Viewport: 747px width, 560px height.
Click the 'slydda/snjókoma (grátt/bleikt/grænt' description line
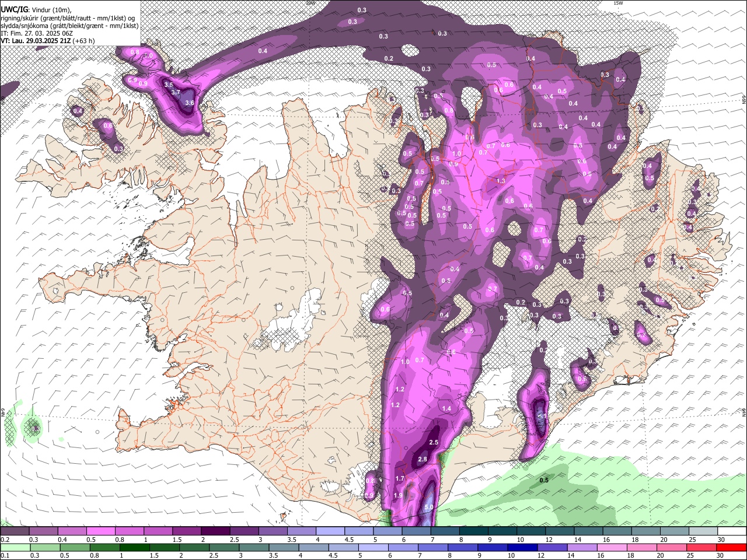(x=69, y=26)
